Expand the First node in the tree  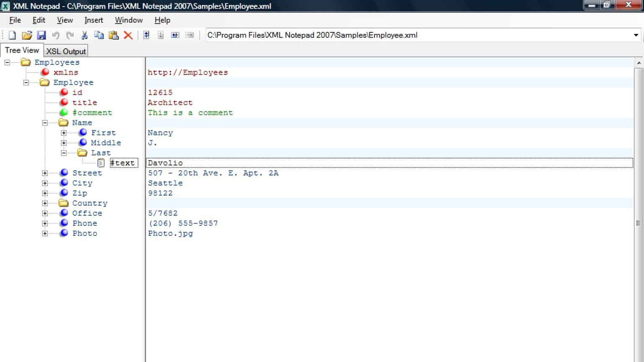(63, 132)
